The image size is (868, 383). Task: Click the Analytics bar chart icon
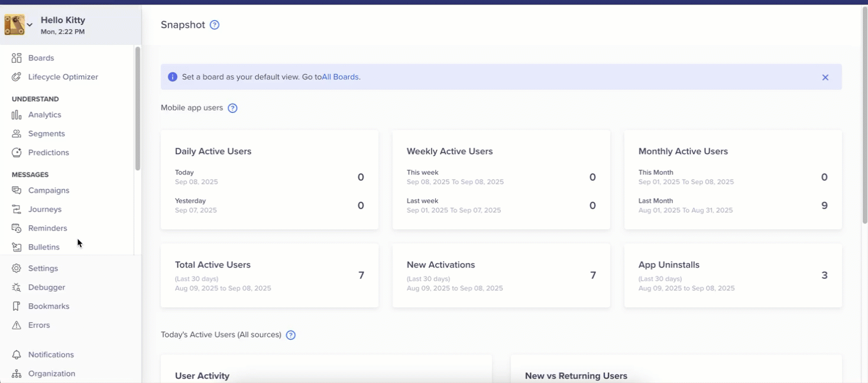17,115
